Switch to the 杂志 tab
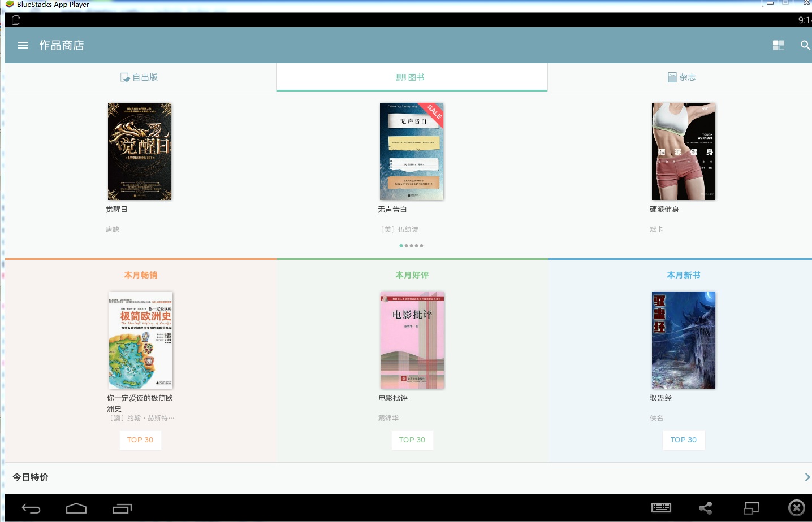The width and height of the screenshot is (812, 522). click(682, 77)
